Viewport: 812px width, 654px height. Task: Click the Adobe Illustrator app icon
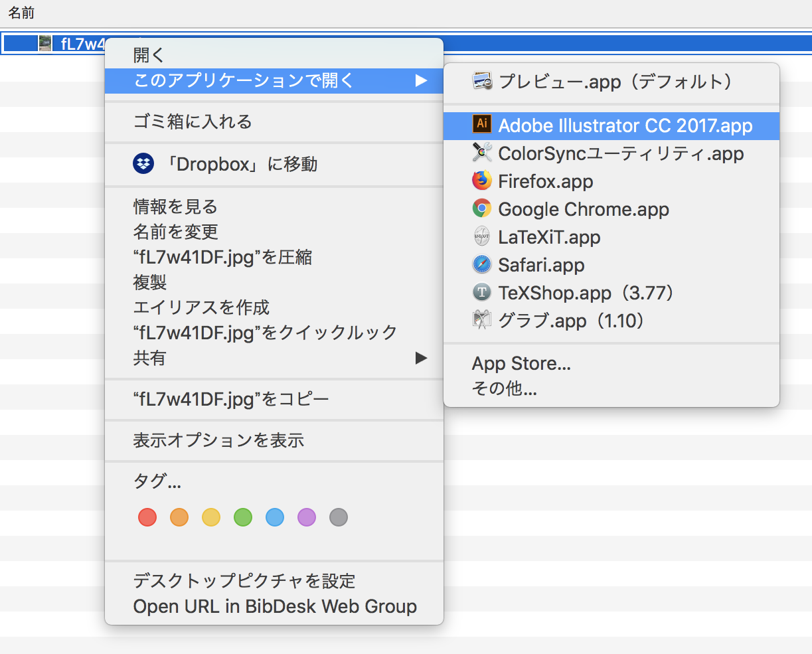481,125
